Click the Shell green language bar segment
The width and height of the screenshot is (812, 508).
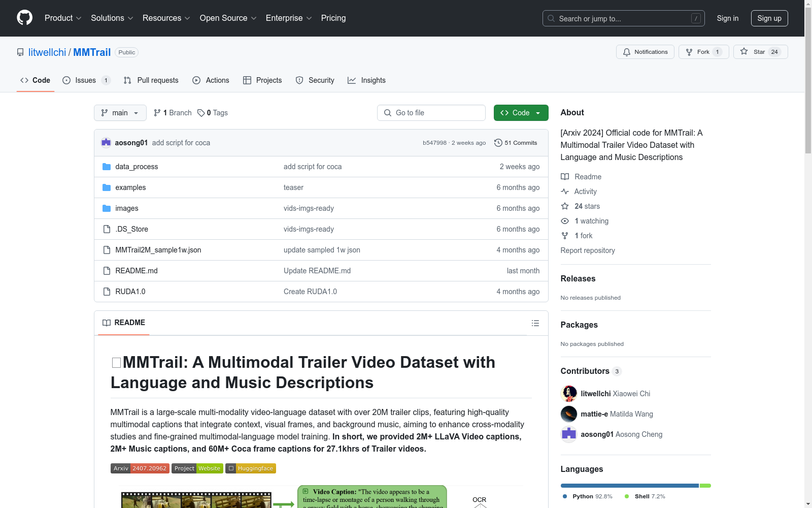click(x=705, y=486)
